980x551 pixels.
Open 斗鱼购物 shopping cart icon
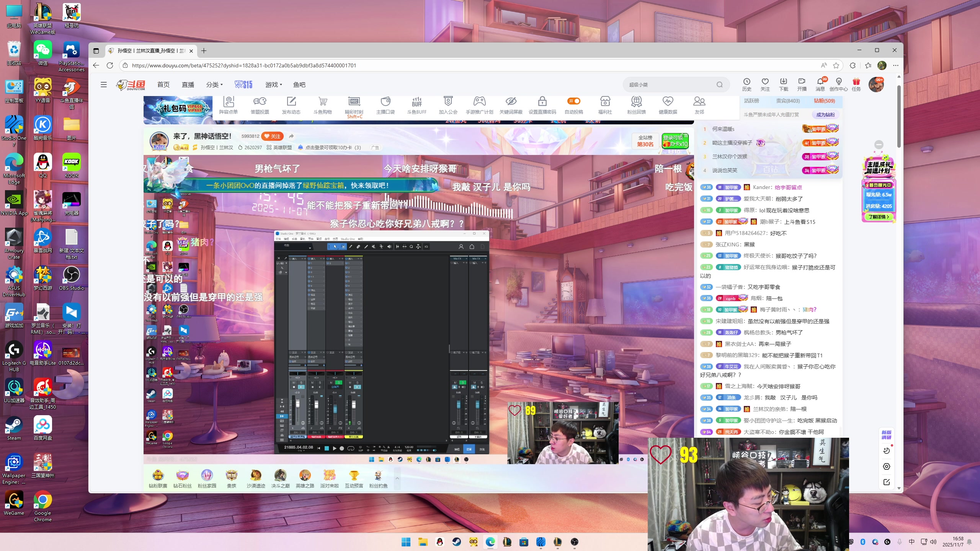tap(323, 102)
